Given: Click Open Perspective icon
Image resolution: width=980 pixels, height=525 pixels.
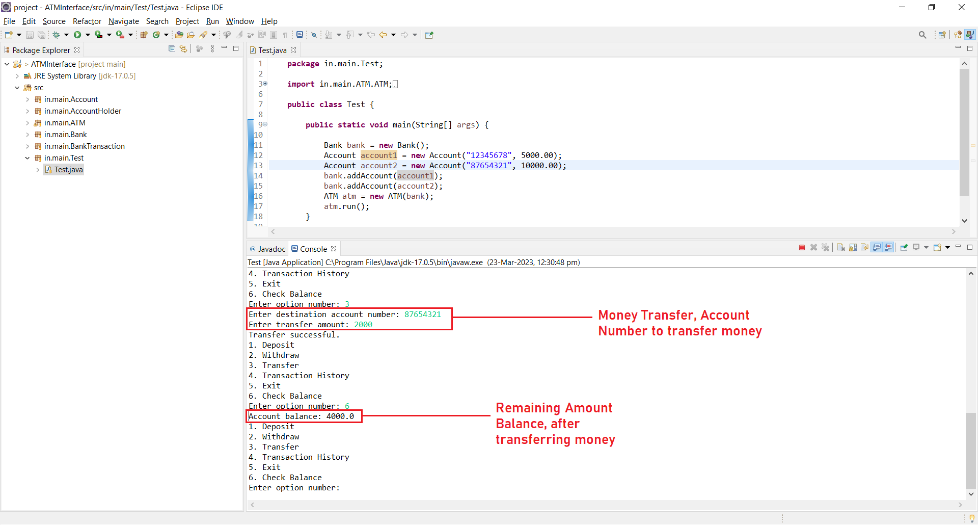Looking at the screenshot, I should click(x=942, y=35).
